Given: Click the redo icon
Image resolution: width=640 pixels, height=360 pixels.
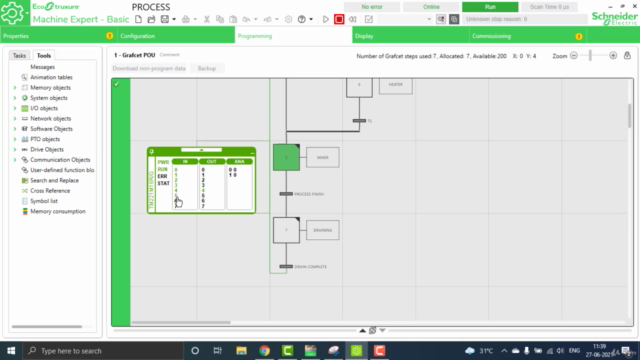Looking at the screenshot, I should pos(267,19).
